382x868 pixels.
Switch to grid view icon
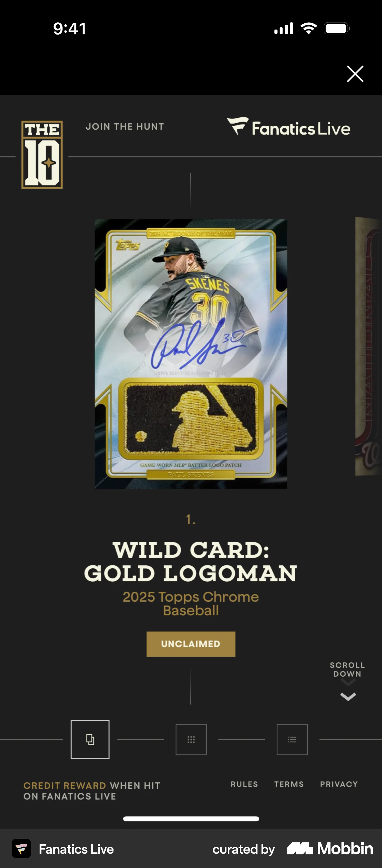point(191,739)
